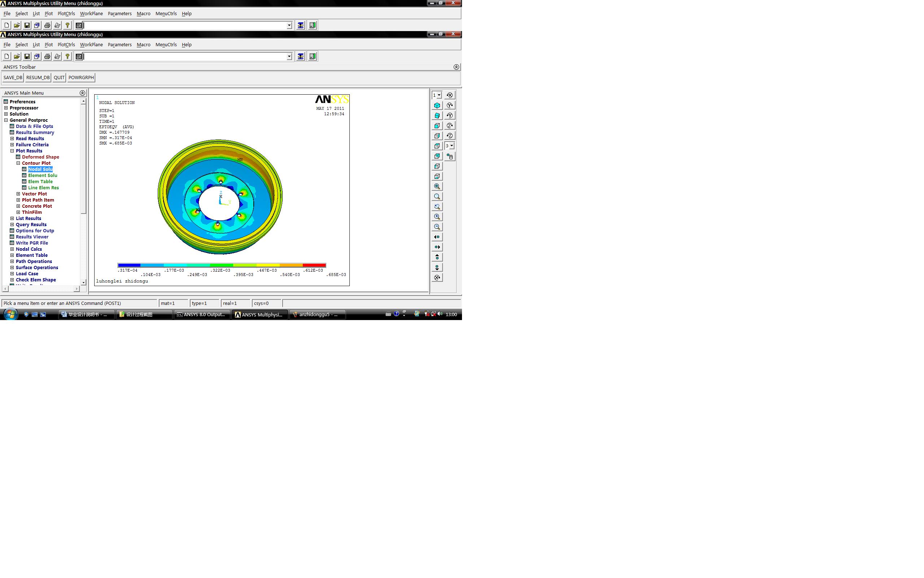Expand the List Results tree node
924x578 pixels.
(x=12, y=218)
